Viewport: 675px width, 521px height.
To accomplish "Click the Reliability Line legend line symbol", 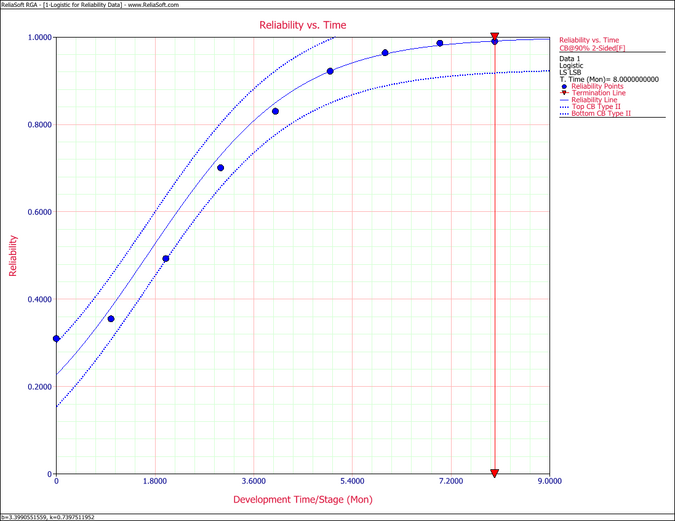I will 564,100.
